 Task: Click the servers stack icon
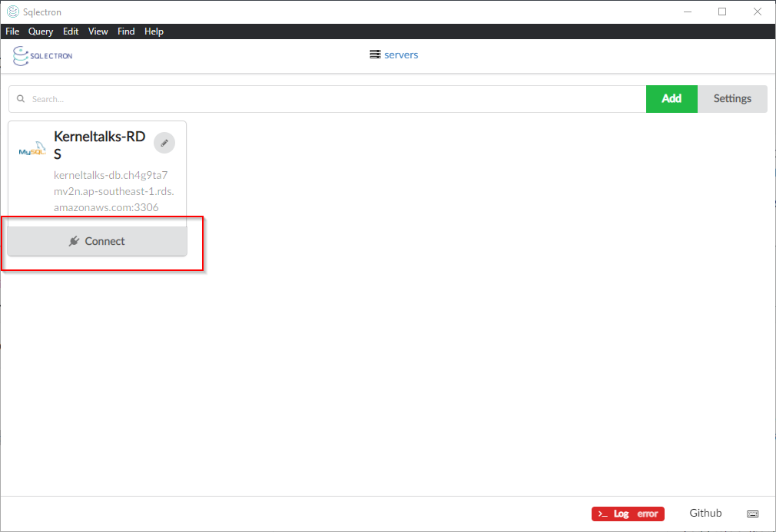[x=375, y=55]
